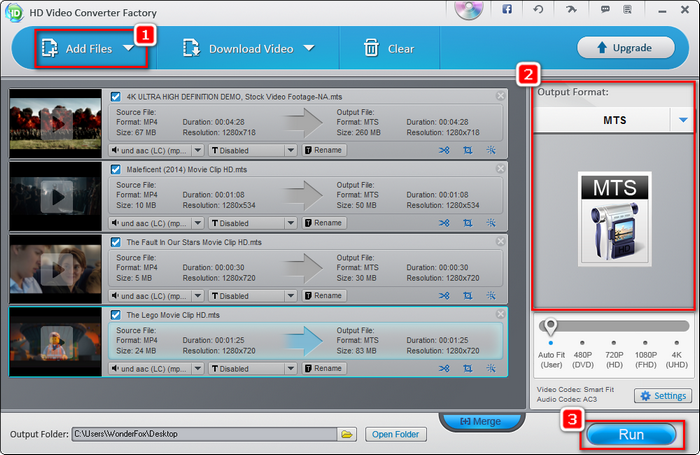700x455 pixels.
Task: Click the crop icon for Lego Movie clip
Action: pyautogui.click(x=467, y=368)
